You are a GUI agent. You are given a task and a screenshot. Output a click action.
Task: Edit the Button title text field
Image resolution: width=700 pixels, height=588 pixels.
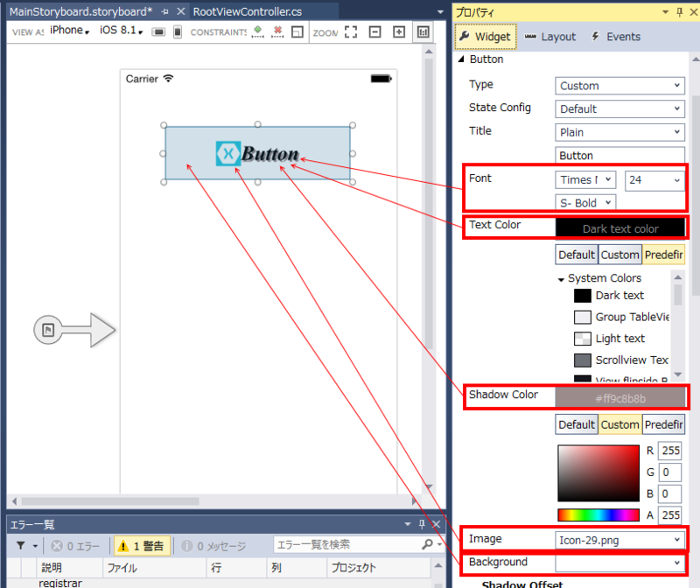click(x=619, y=156)
